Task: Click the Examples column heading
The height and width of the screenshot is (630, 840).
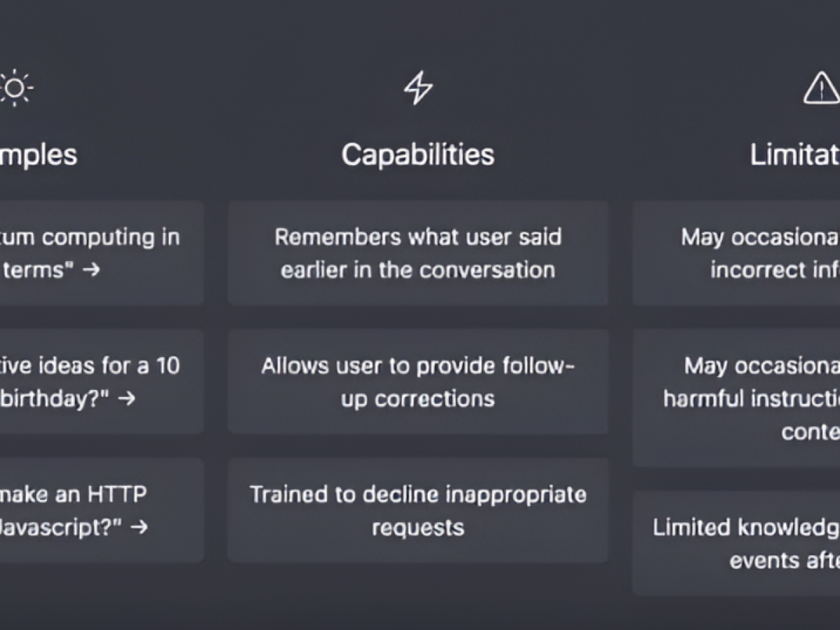Action: (38, 155)
